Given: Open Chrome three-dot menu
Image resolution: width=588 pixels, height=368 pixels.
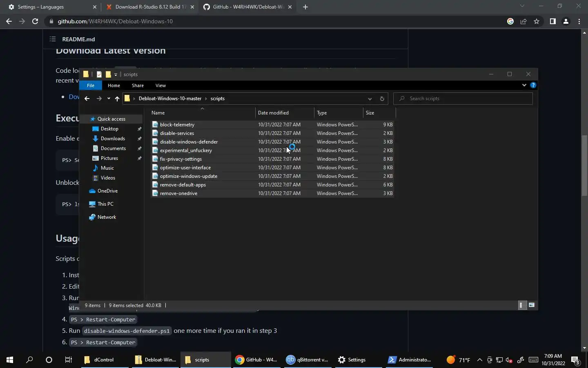Looking at the screenshot, I should coord(579,21).
